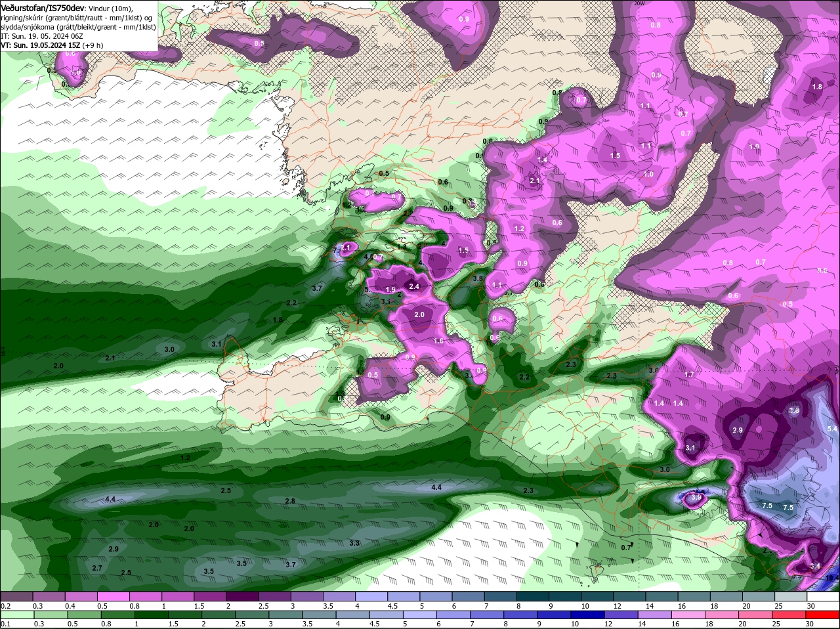Viewport: 840px width, 629px height.
Task: Select the 3.5 snow legend swatch
Action: point(339,596)
